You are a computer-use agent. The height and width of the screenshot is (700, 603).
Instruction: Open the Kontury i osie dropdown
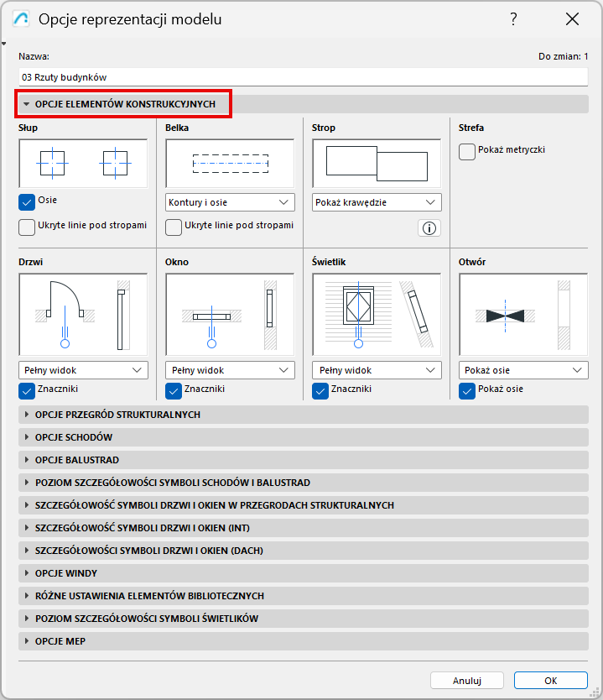(x=230, y=202)
